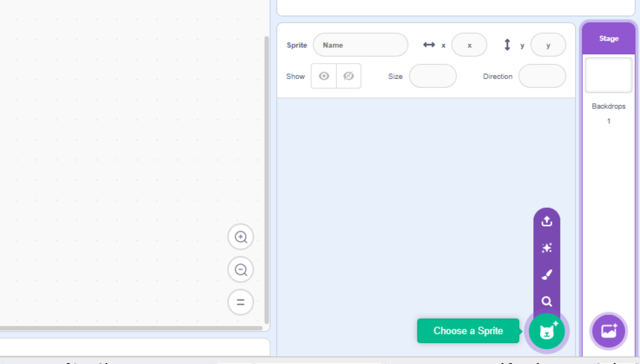
Task: Click the x position field
Action: click(x=469, y=45)
